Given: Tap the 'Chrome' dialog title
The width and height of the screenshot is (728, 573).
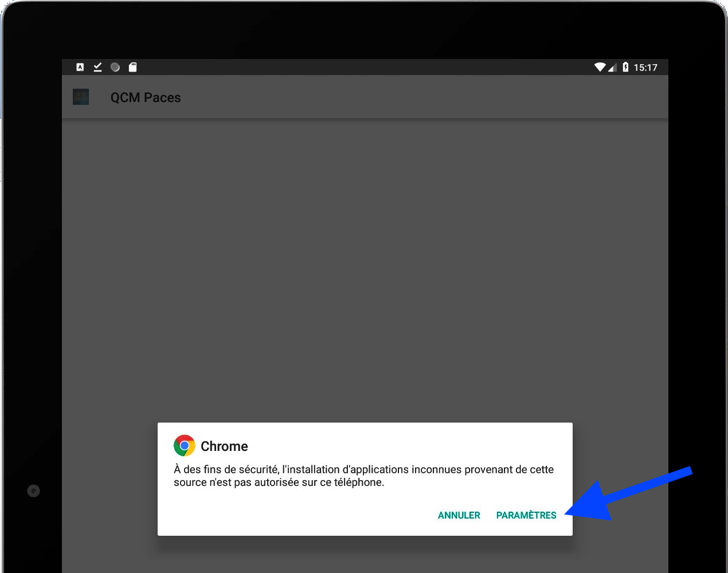Looking at the screenshot, I should tap(224, 446).
